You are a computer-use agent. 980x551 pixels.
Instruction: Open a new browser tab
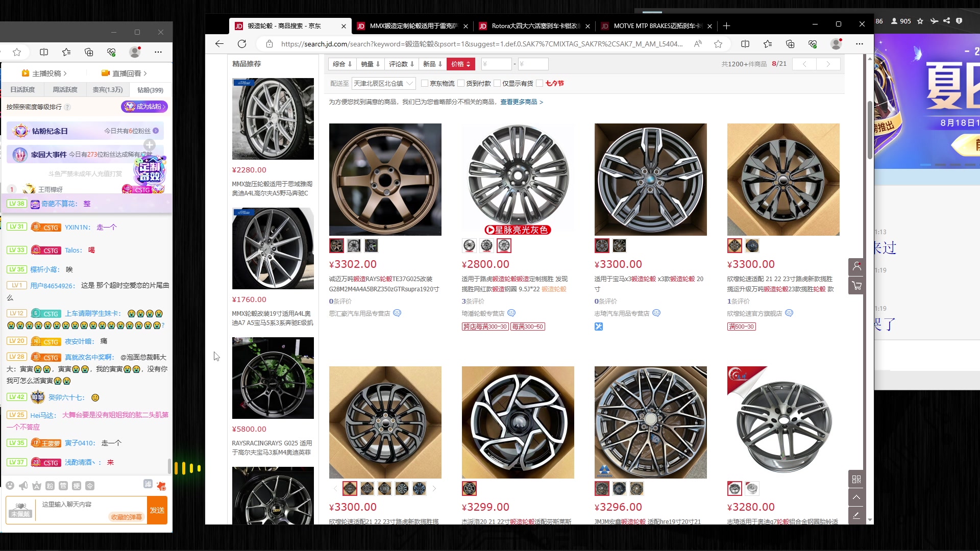click(726, 26)
